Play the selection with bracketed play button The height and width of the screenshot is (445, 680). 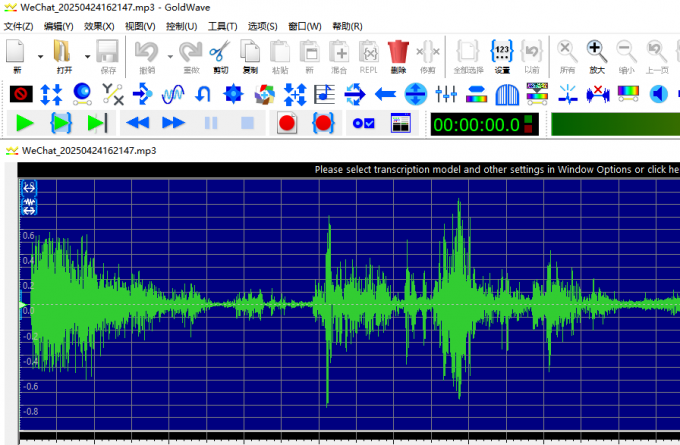click(x=61, y=124)
